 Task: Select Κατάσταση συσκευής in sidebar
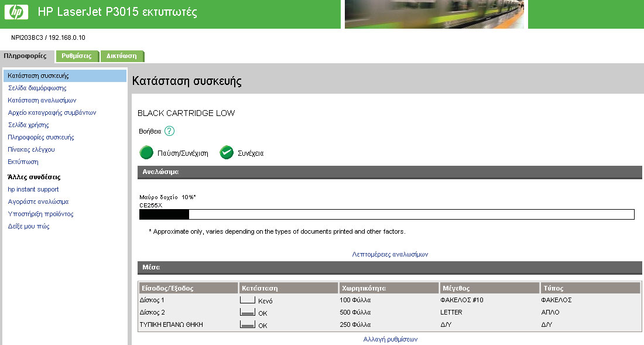(65, 76)
